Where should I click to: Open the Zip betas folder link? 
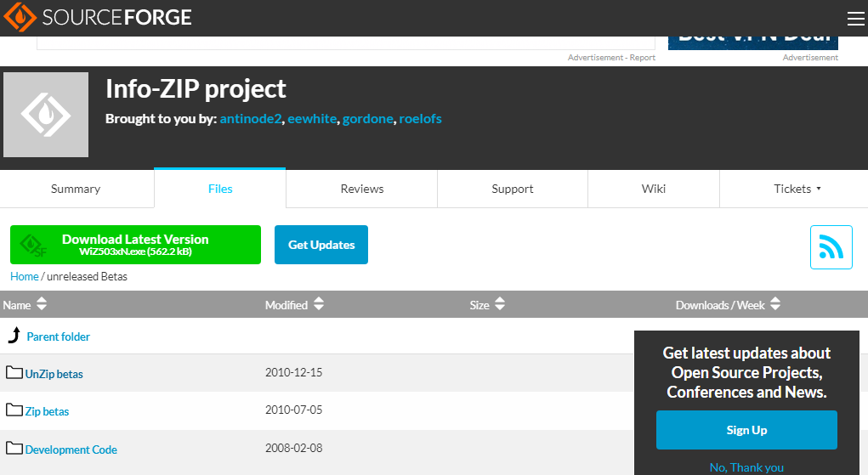[47, 412]
